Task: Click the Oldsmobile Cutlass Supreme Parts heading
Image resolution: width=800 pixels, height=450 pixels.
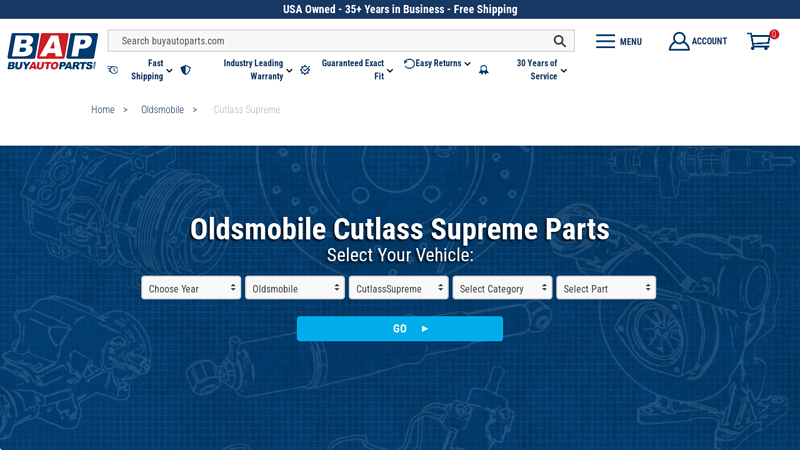Action: (400, 229)
